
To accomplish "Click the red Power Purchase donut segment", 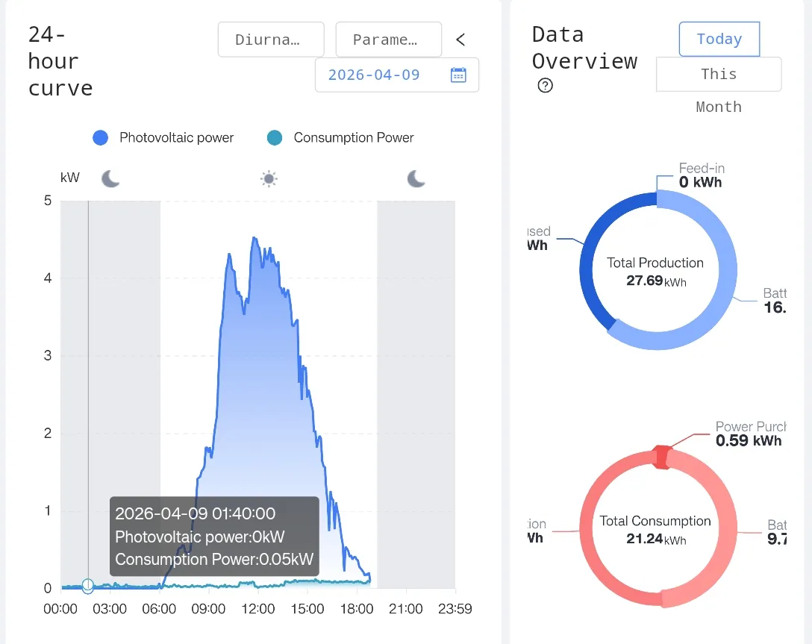I will (x=660, y=457).
